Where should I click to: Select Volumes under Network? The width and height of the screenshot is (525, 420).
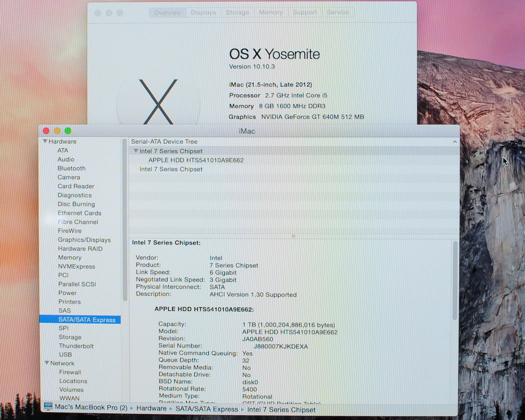(x=71, y=390)
